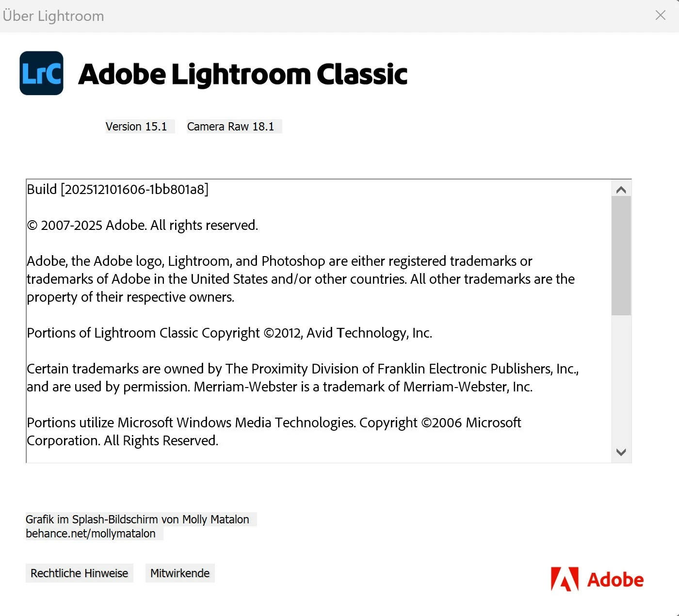Click the Grafik im Splash-Bildschirm credit text
Image resolution: width=679 pixels, height=616 pixels.
click(x=137, y=519)
